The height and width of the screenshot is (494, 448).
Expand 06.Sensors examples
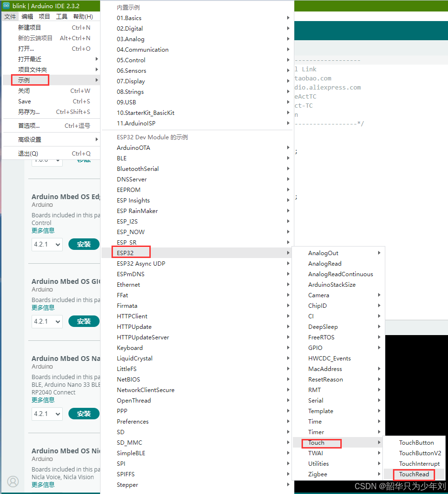198,70
